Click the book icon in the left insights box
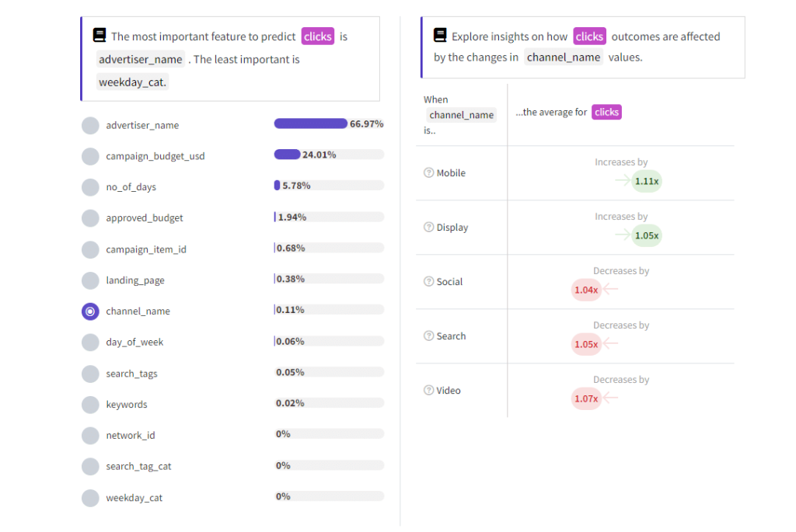The image size is (796, 532). (x=99, y=35)
